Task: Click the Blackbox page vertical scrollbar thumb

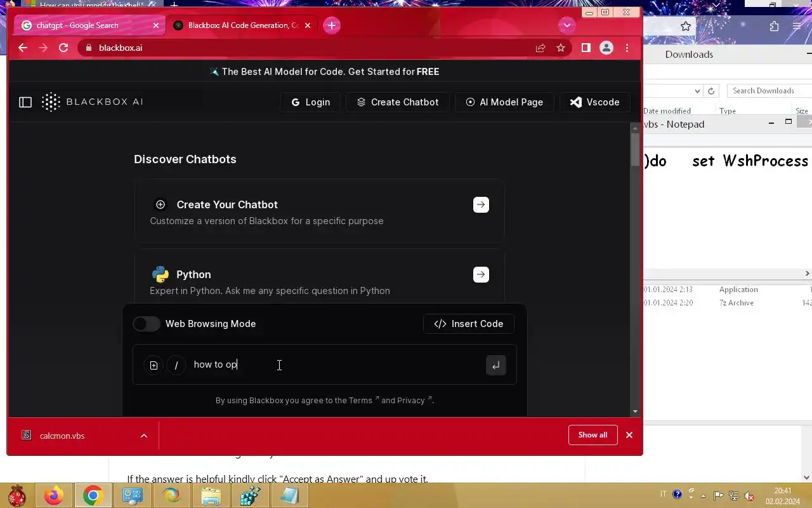Action: pyautogui.click(x=636, y=150)
